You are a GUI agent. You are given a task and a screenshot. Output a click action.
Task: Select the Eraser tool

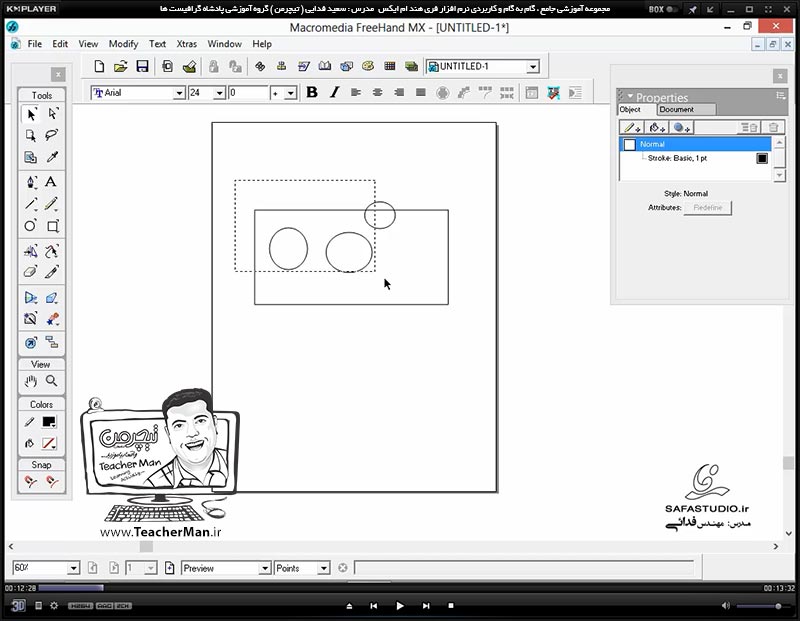(31, 272)
